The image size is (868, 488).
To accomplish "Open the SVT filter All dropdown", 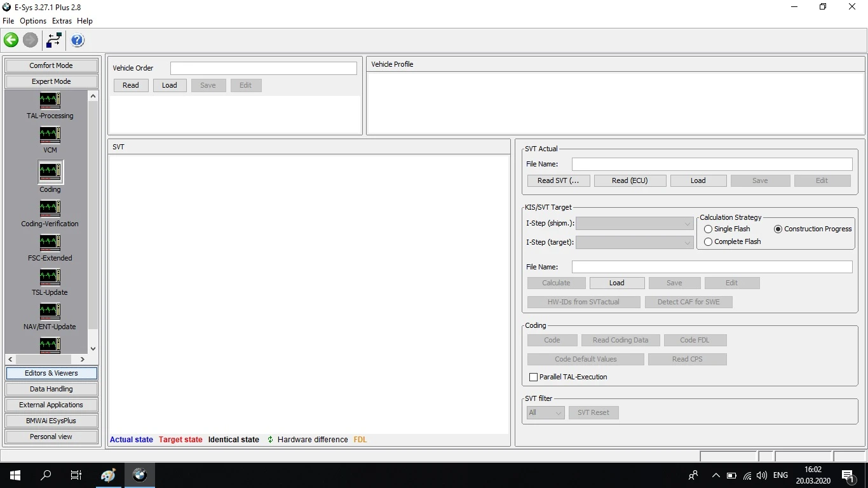I will pyautogui.click(x=545, y=412).
